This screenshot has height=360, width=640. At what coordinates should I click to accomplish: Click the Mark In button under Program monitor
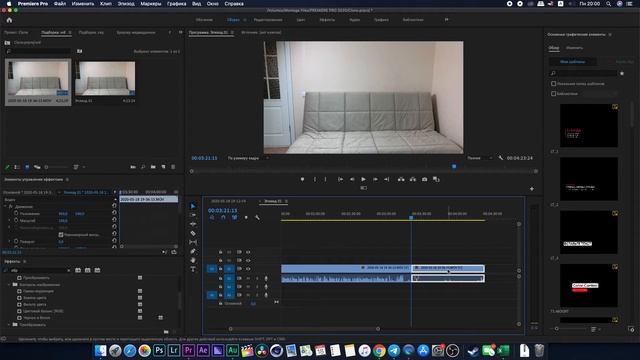point(315,179)
